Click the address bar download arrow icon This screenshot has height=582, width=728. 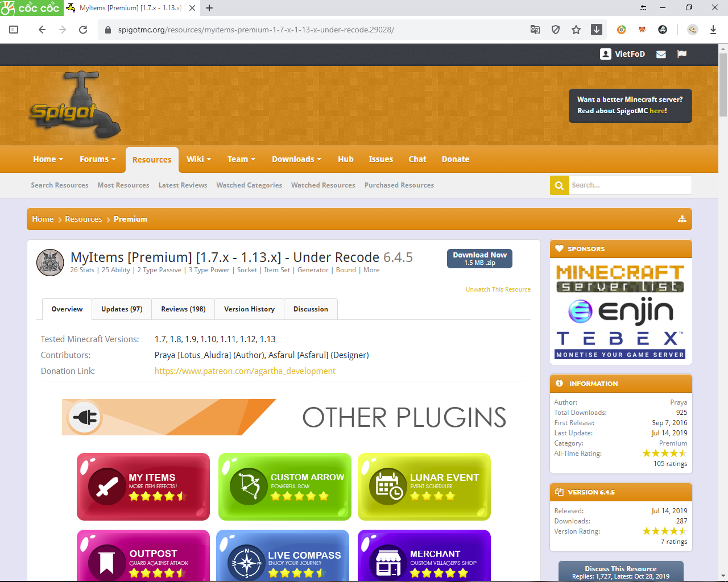(597, 30)
